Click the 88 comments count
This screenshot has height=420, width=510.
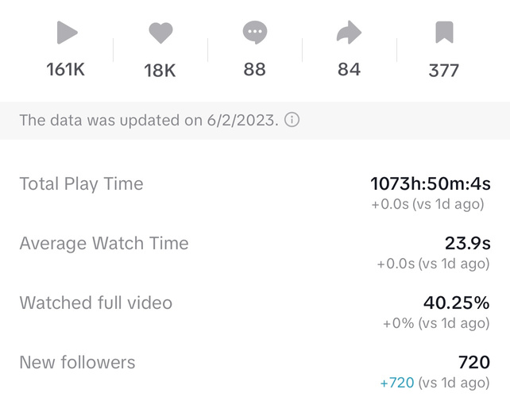coord(254,70)
